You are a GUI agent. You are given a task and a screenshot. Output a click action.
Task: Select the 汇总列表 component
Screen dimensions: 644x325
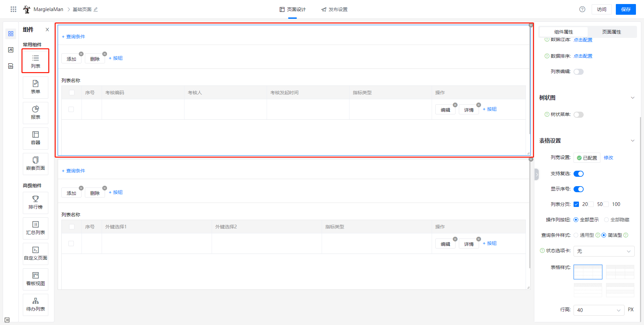[36, 228]
